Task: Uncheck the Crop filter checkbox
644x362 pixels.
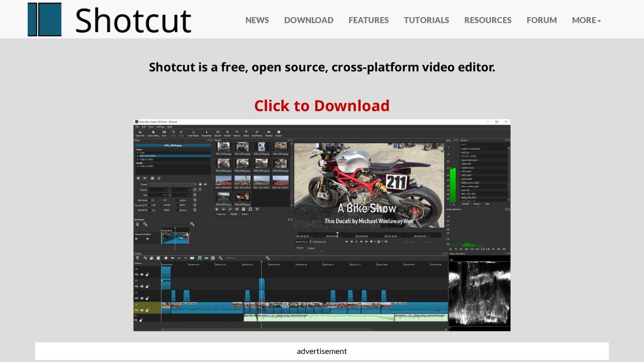Action: [x=137, y=153]
